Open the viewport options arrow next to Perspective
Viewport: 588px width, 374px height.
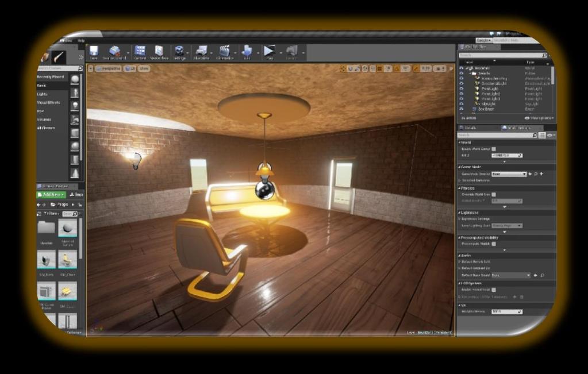[90, 68]
